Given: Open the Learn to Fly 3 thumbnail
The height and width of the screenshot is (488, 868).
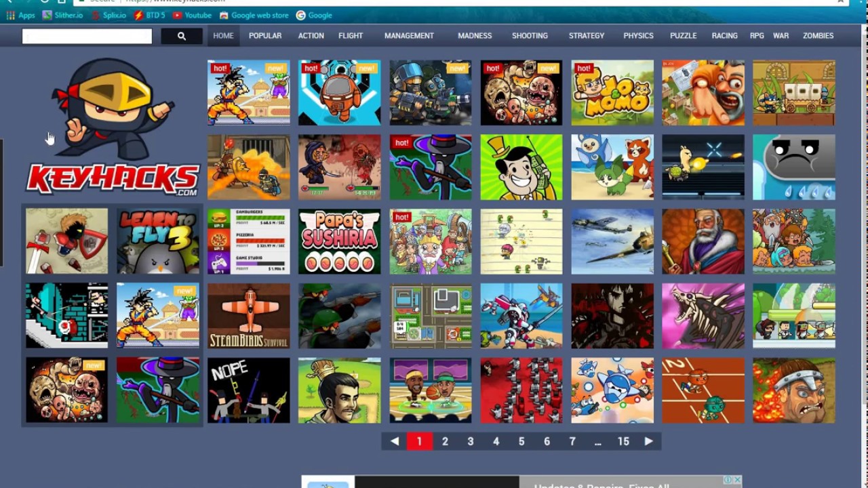Looking at the screenshot, I should [157, 241].
